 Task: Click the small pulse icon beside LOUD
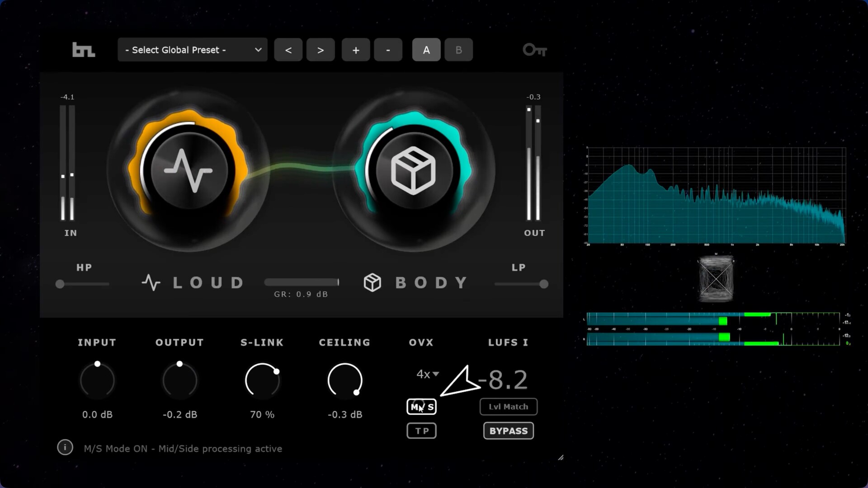151,283
